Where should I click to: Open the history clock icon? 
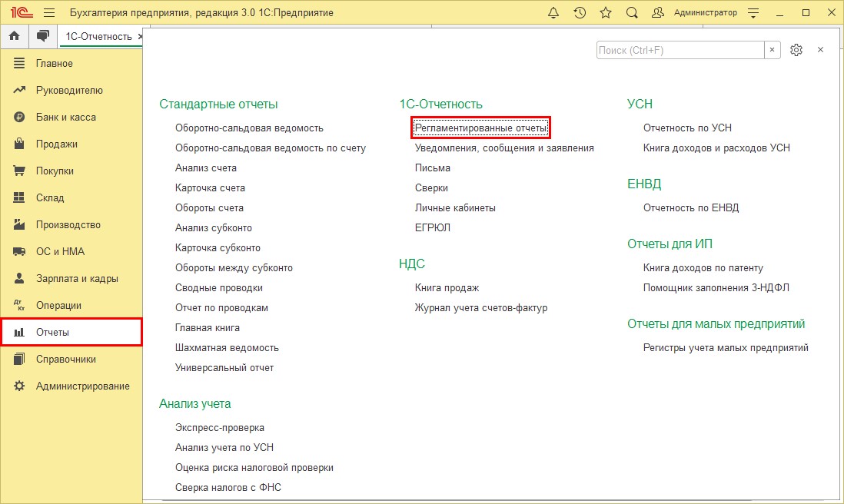(580, 12)
